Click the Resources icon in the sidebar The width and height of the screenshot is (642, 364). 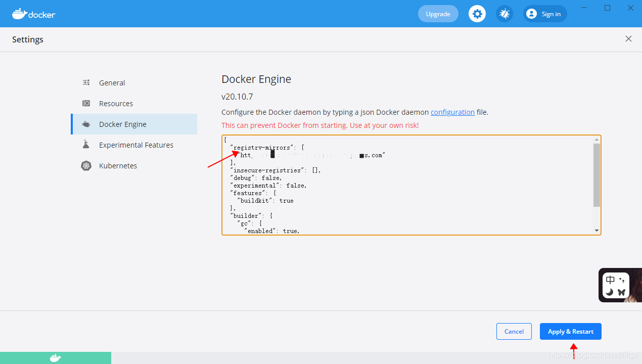[x=86, y=103]
